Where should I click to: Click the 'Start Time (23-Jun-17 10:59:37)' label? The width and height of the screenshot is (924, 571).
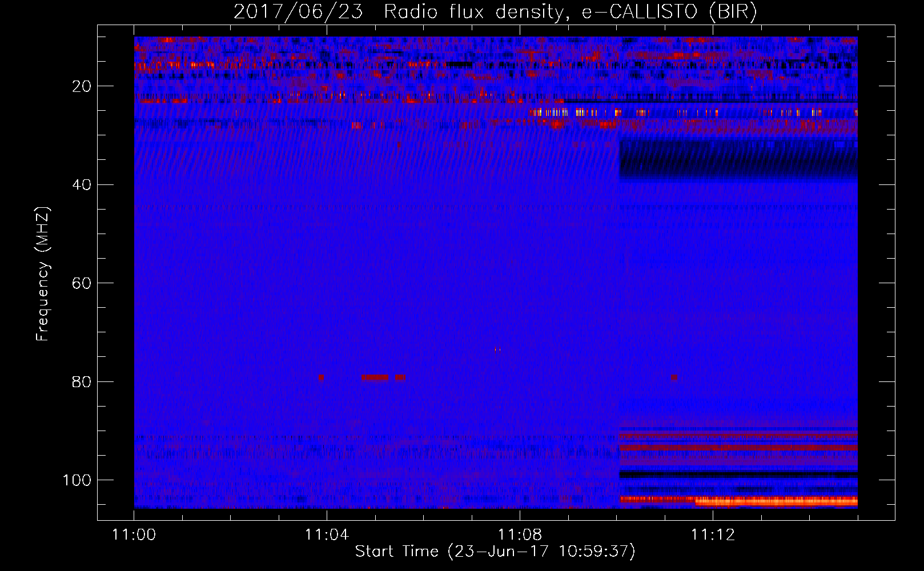[x=495, y=552]
